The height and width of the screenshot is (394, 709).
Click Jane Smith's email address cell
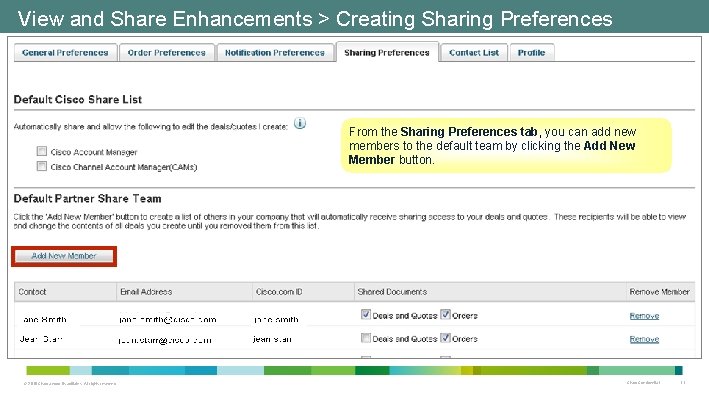click(x=168, y=319)
